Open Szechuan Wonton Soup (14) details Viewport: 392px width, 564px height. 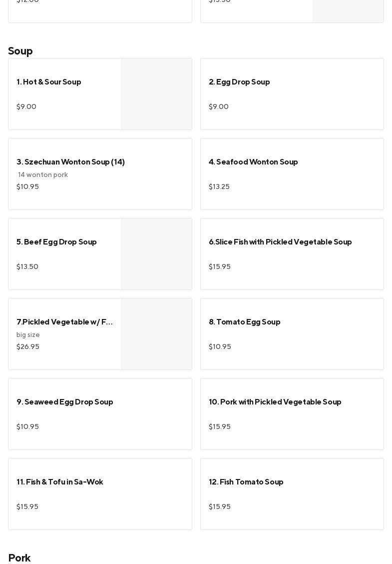click(70, 162)
